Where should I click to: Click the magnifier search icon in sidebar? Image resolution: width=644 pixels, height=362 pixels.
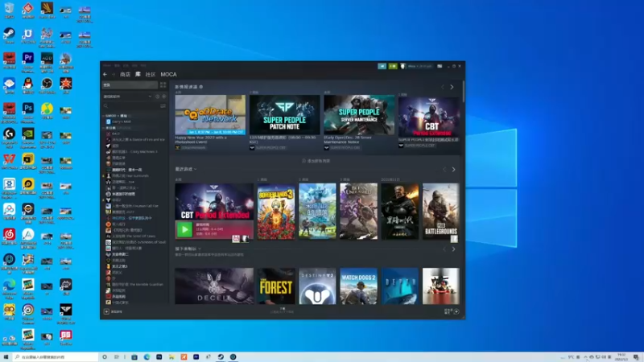click(x=106, y=106)
